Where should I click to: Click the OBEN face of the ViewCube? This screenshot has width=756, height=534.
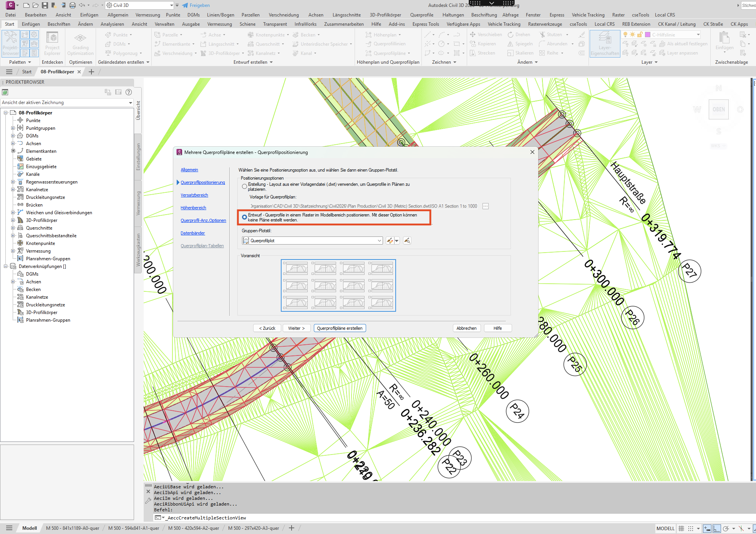719,109
